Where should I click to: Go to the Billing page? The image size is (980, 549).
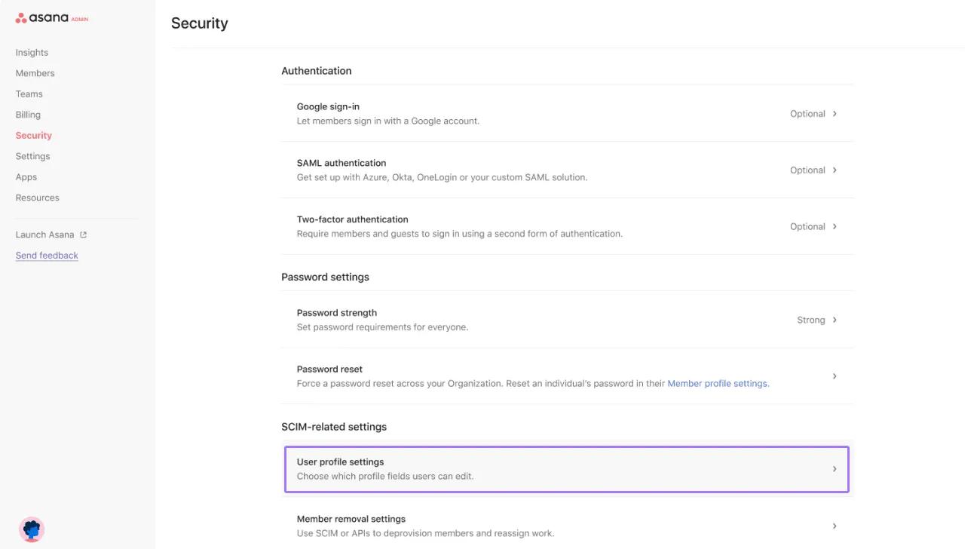pos(28,114)
